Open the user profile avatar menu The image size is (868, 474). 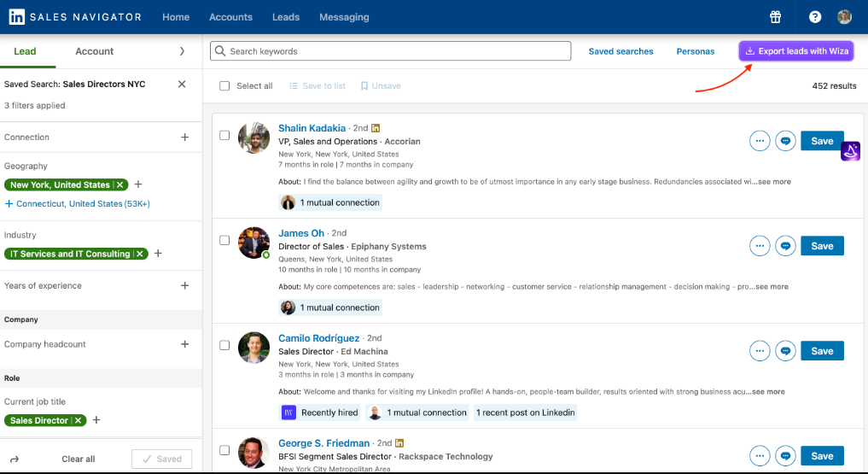pos(844,17)
